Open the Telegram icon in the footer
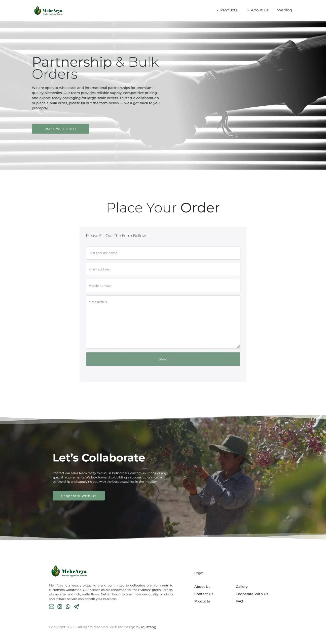The width and height of the screenshot is (326, 644). (76, 607)
